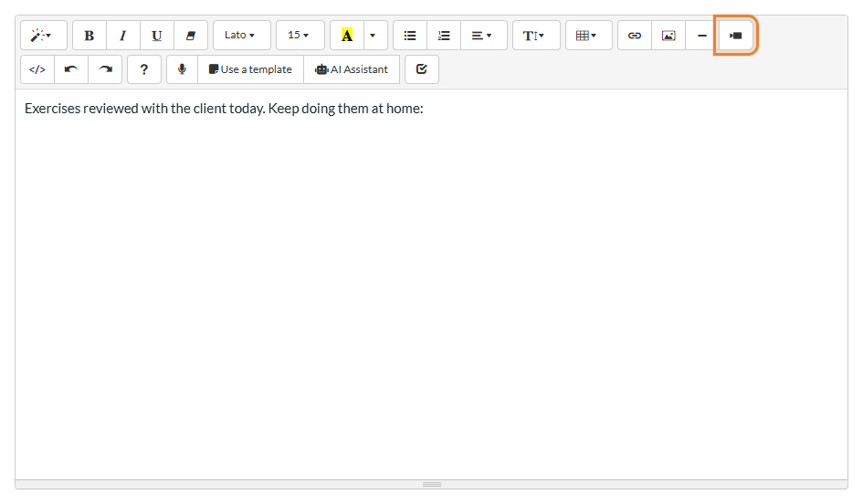Image resolution: width=863 pixels, height=504 pixels.
Task: Click the checkbox insert icon
Action: tap(422, 69)
